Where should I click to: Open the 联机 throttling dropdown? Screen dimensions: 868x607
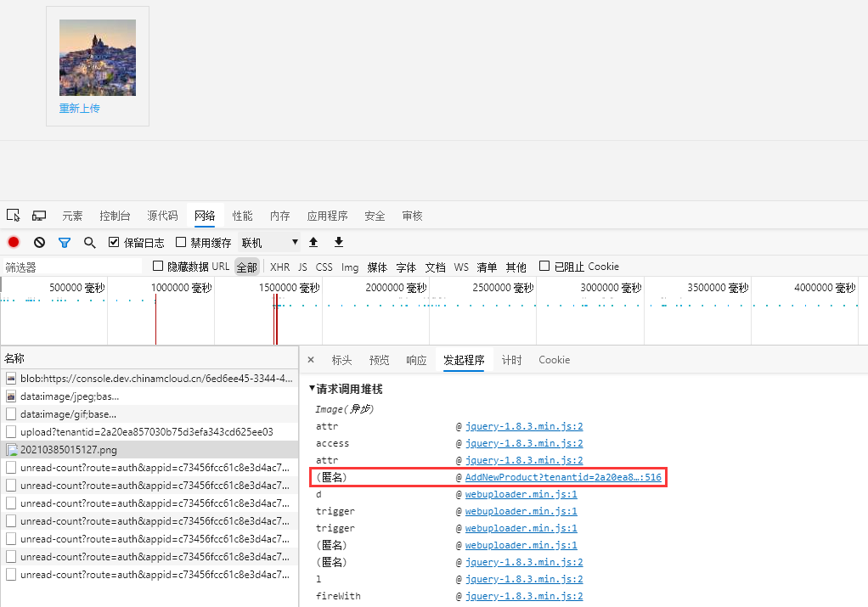click(x=269, y=242)
